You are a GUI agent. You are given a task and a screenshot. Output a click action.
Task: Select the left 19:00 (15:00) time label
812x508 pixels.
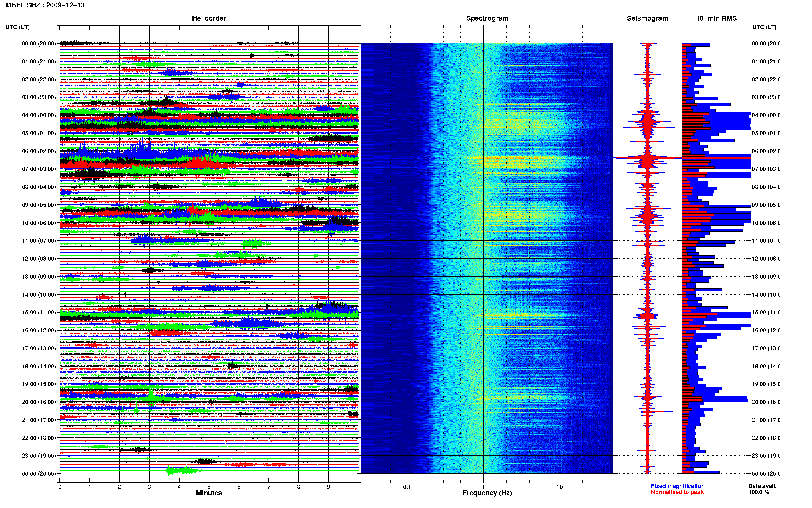point(39,384)
